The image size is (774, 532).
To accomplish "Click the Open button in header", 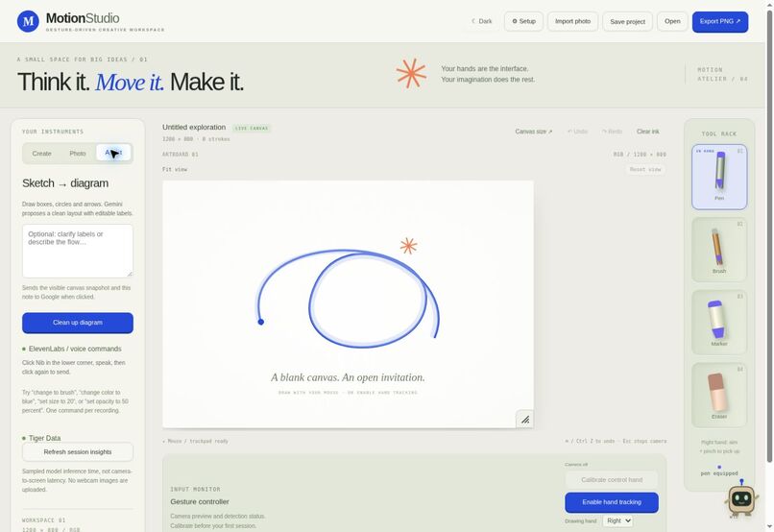I will point(672,21).
